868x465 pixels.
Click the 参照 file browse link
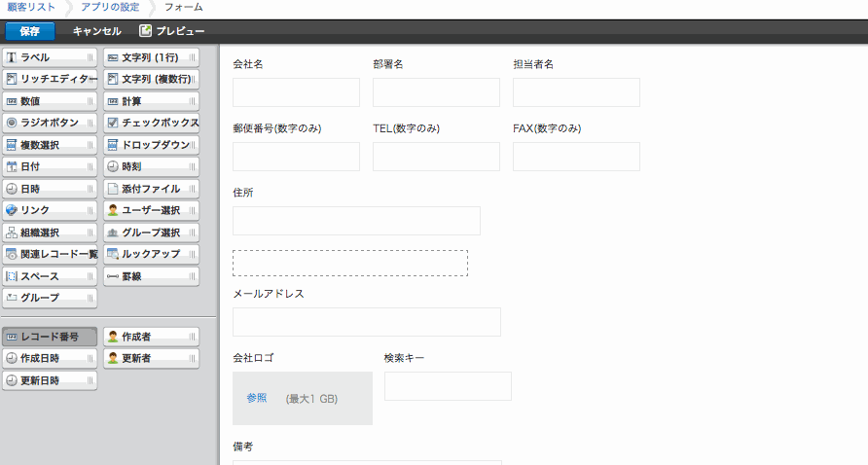click(257, 398)
